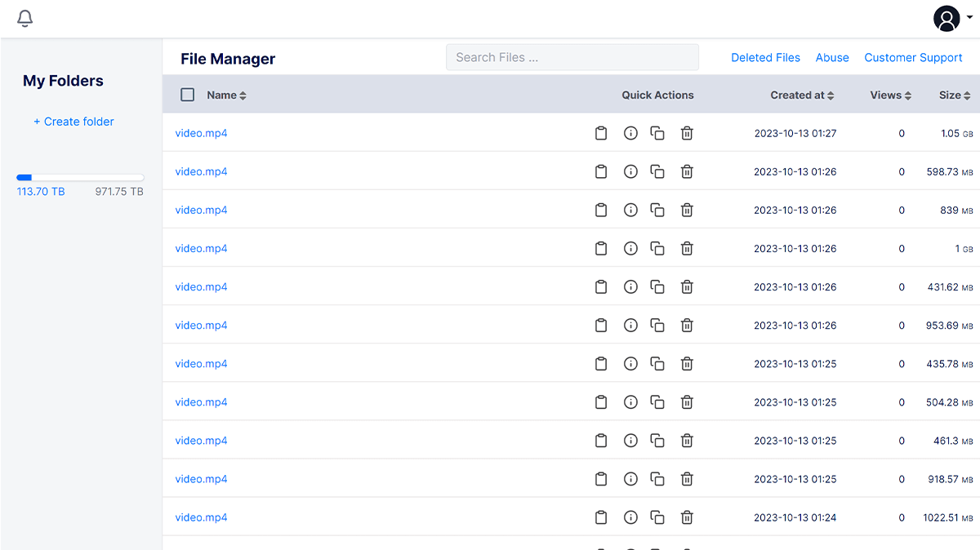Show info for the 598.73 MB file
980x550 pixels.
[630, 171]
